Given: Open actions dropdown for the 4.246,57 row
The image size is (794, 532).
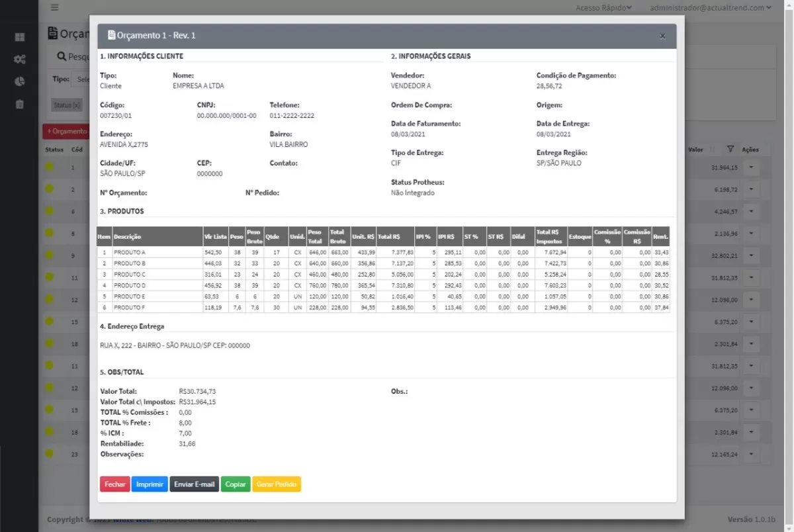Looking at the screenshot, I should [752, 212].
